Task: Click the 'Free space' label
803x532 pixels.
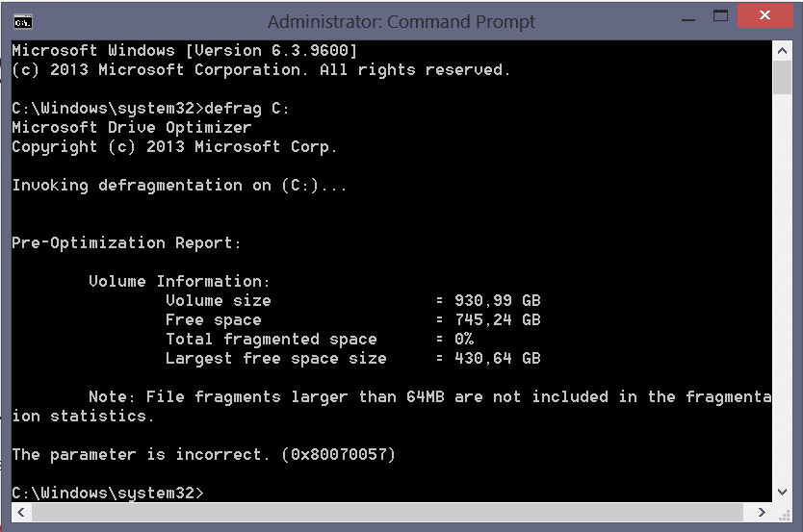Action: tap(213, 320)
